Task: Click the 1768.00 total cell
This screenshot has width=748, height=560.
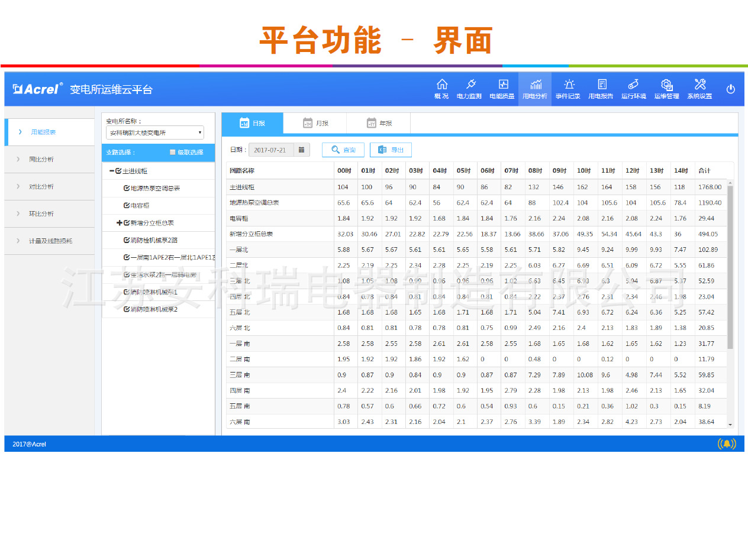Action: pyautogui.click(x=710, y=187)
